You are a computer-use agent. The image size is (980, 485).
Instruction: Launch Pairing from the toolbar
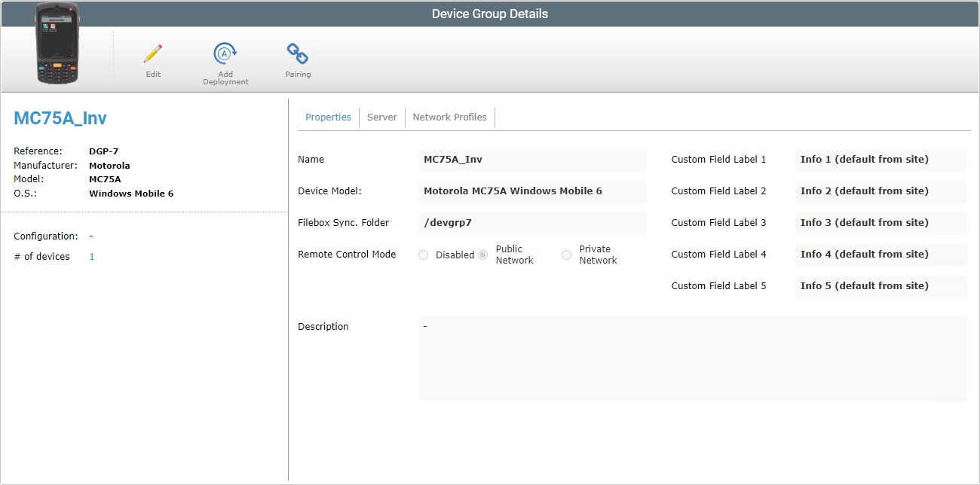click(x=297, y=60)
